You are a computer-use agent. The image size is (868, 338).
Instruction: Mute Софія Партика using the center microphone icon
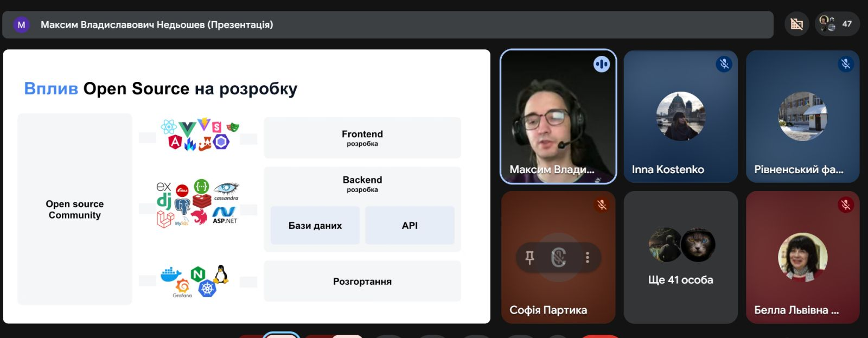(x=558, y=257)
